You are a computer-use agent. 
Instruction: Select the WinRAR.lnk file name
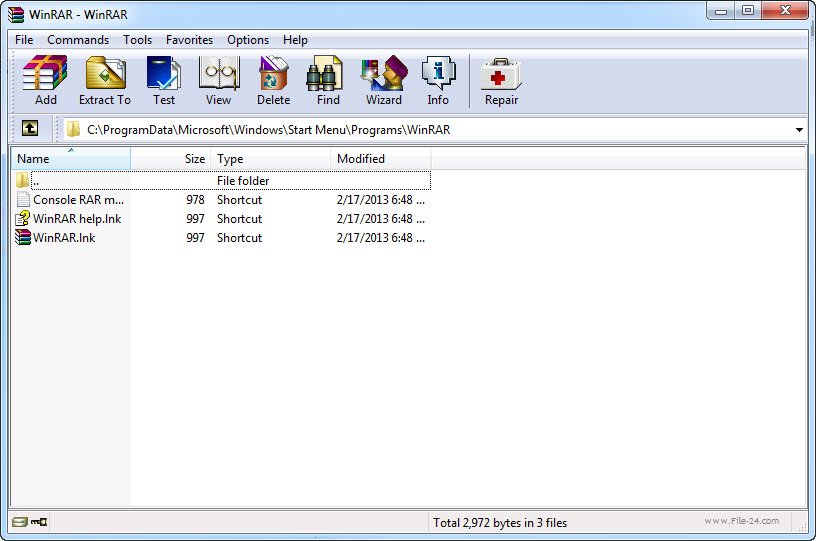tap(64, 238)
